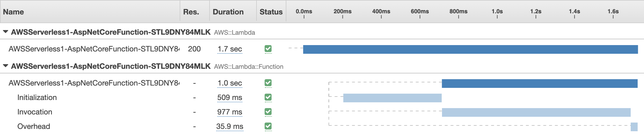Select the Initialization timeline bar
This screenshot has width=644, height=137.
tap(392, 98)
